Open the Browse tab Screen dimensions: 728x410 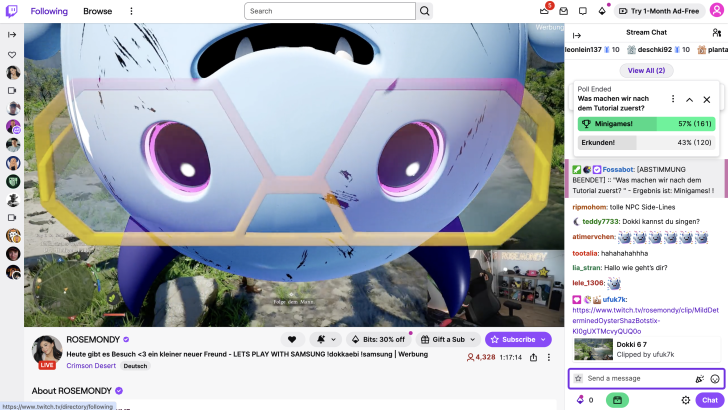click(x=98, y=11)
